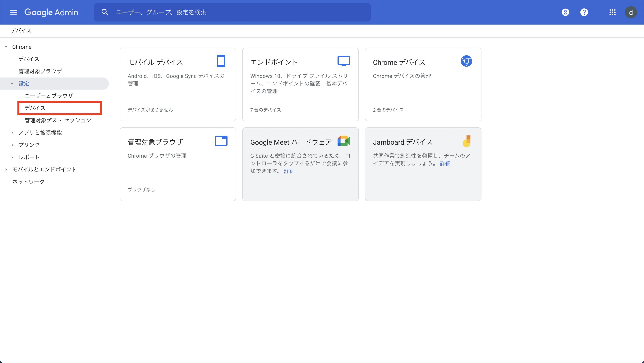Expand the プリンタ section arrow
The image size is (644, 363).
12,145
